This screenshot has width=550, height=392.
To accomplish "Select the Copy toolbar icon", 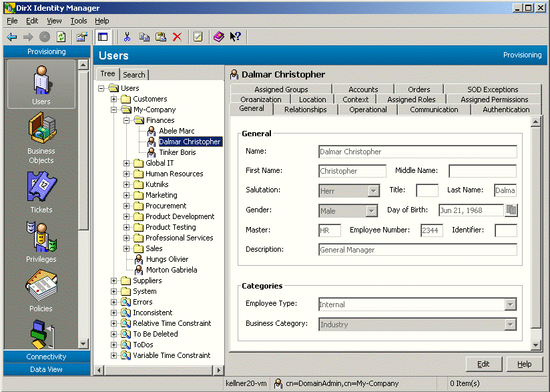I will point(144,37).
